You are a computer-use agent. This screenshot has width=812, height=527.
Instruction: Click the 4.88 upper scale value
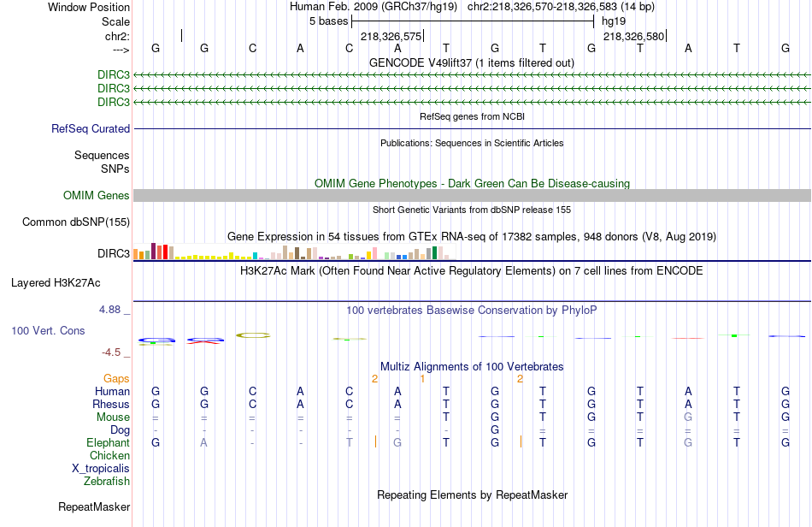(x=109, y=310)
